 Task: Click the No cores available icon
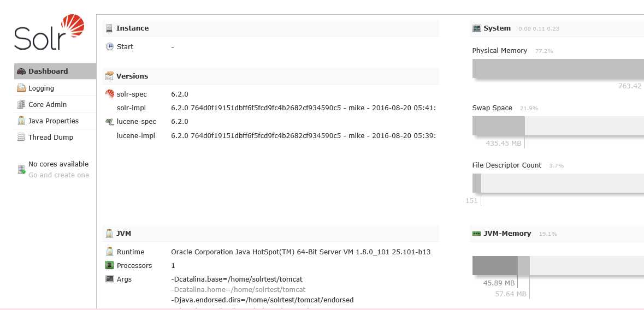click(x=21, y=169)
